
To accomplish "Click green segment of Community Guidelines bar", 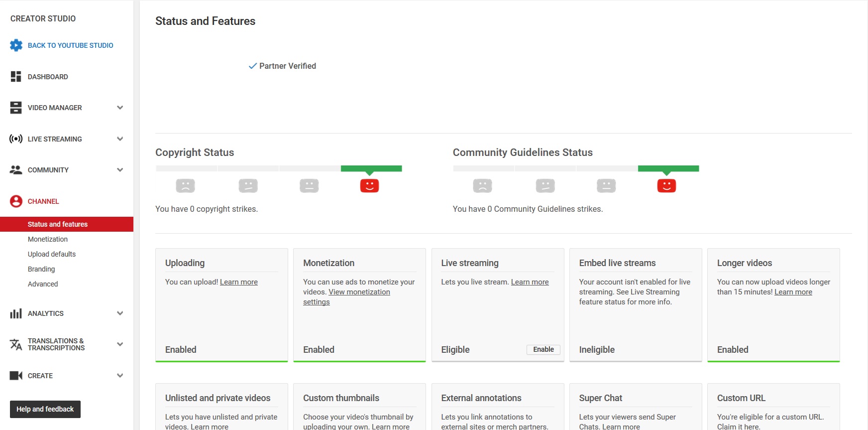I will tap(668, 168).
